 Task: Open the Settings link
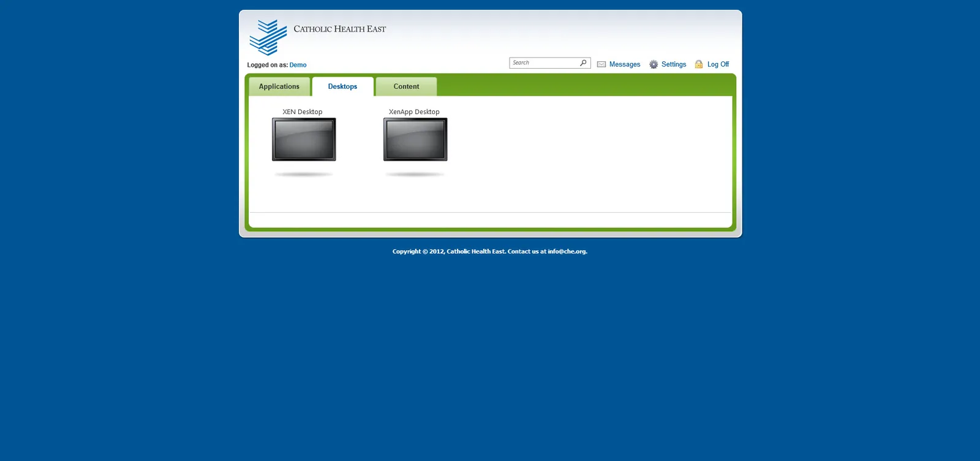click(674, 64)
